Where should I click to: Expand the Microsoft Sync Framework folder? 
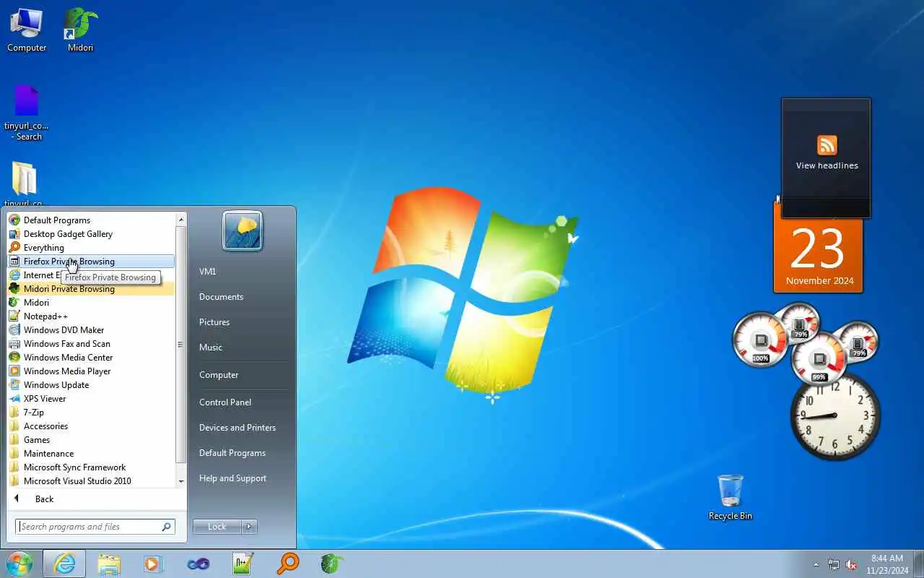91,467
